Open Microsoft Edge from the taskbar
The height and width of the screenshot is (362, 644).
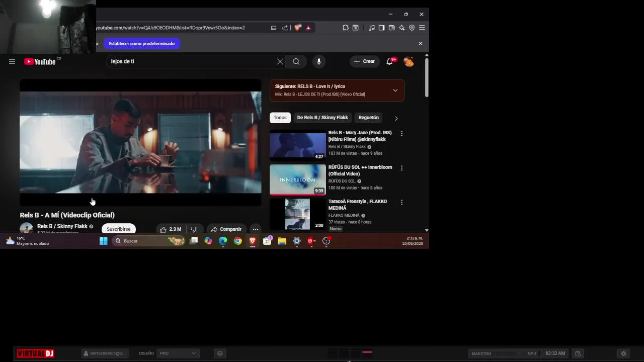[223, 241]
